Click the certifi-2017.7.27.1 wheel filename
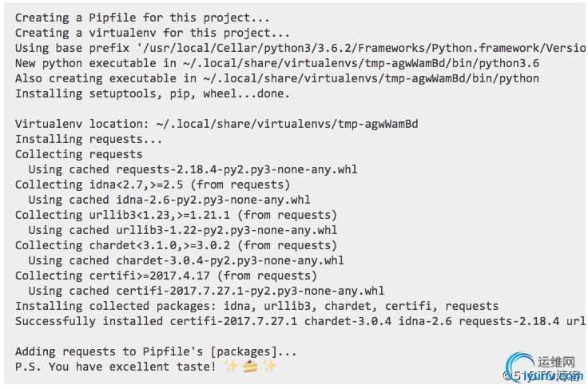588x389 pixels. tap(250, 291)
